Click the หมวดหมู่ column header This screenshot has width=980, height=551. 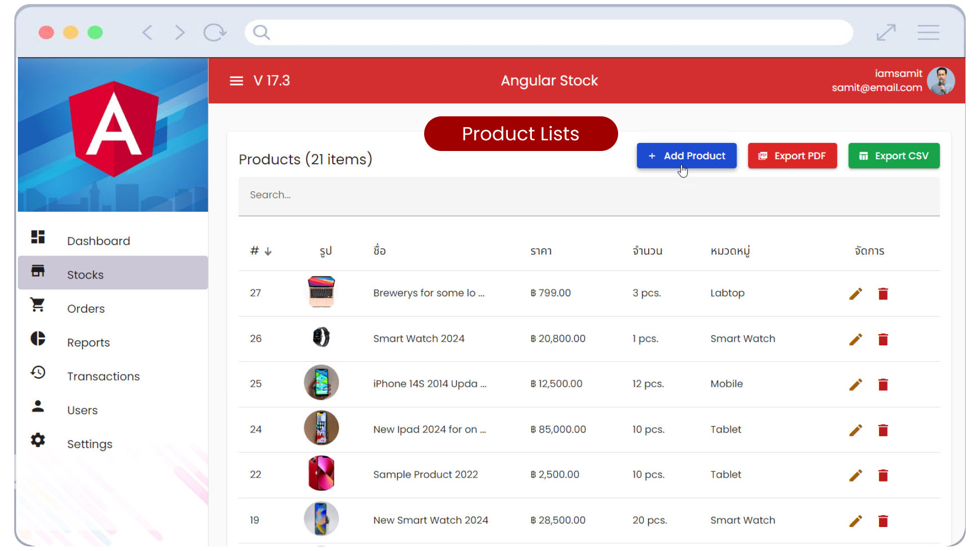tap(730, 251)
